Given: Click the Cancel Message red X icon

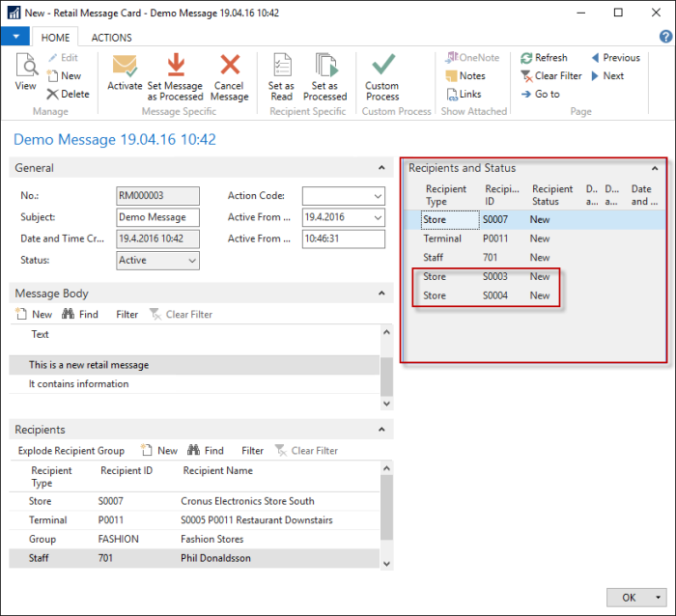Looking at the screenshot, I should [x=230, y=67].
